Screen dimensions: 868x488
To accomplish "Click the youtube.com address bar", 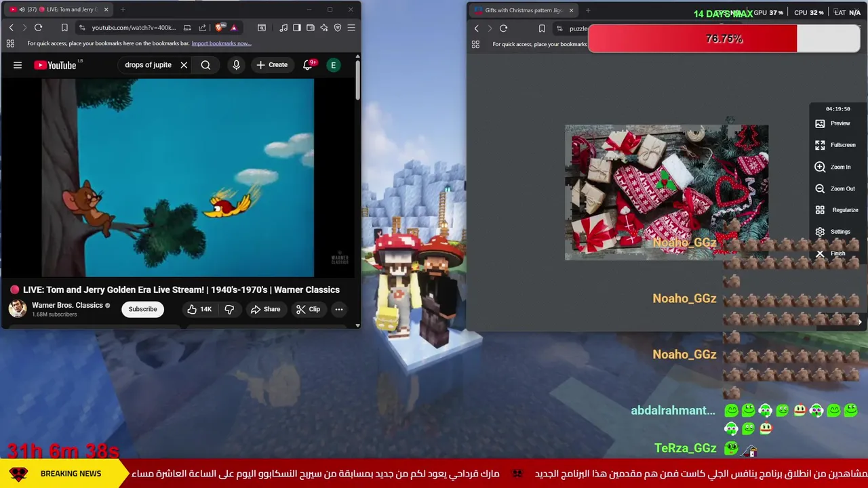I will coord(134,28).
